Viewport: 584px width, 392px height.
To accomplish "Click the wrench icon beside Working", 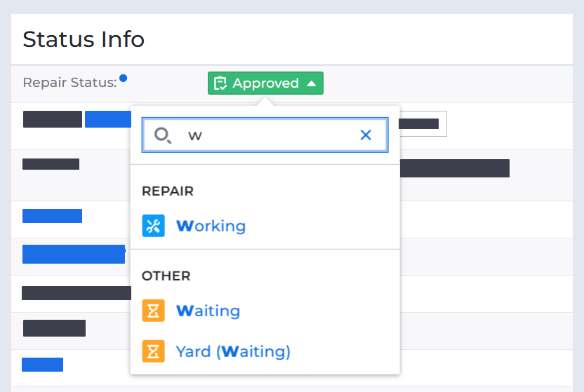I will (x=153, y=226).
